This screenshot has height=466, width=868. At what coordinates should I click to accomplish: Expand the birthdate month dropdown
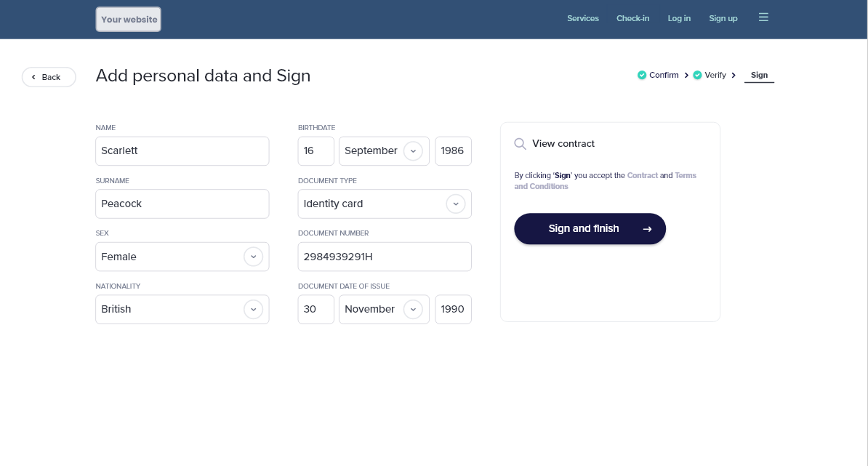click(x=413, y=151)
